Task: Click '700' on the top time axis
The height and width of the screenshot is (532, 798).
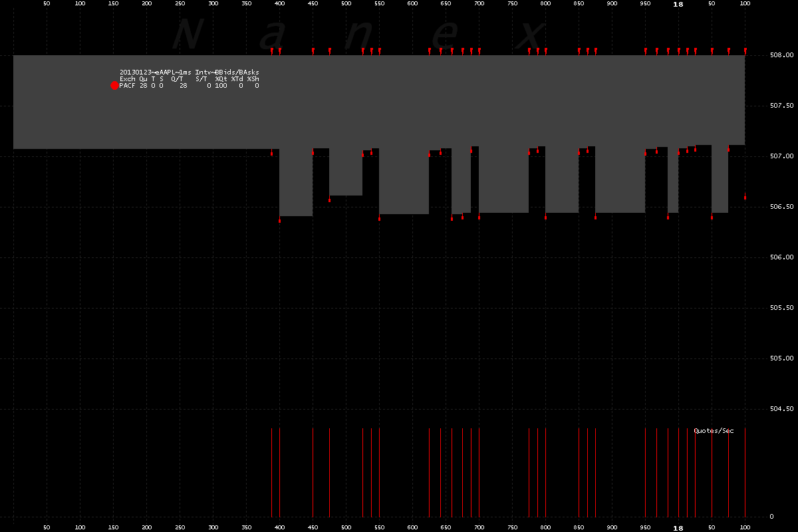Action: [x=479, y=4]
